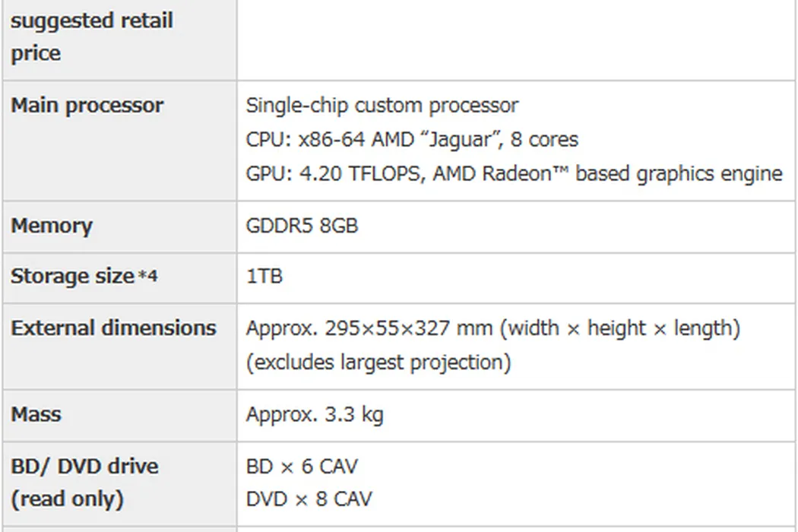Click the "BD/ DVD drive" row label
Image resolution: width=798 pixels, height=532 pixels.
[84, 466]
